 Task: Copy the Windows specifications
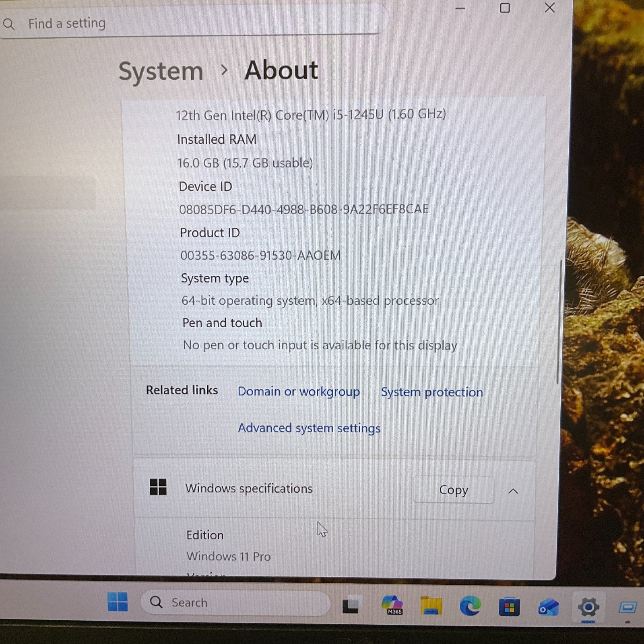(x=454, y=490)
